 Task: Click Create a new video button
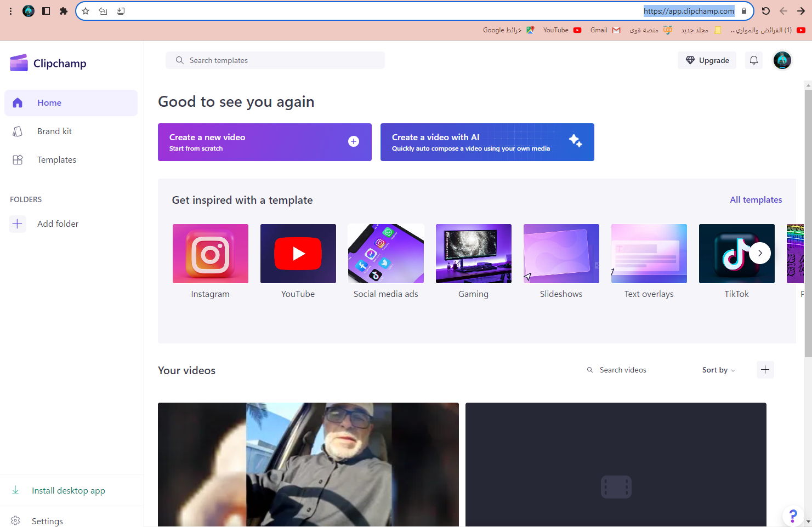(264, 142)
